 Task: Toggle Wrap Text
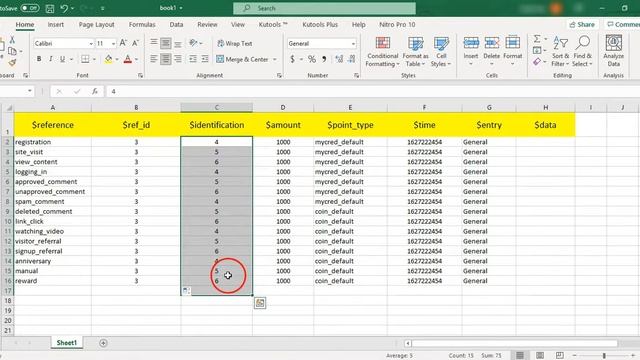coord(235,43)
